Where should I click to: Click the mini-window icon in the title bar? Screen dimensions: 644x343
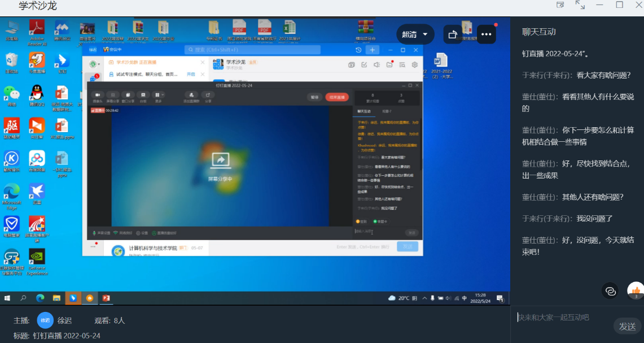tap(560, 5)
